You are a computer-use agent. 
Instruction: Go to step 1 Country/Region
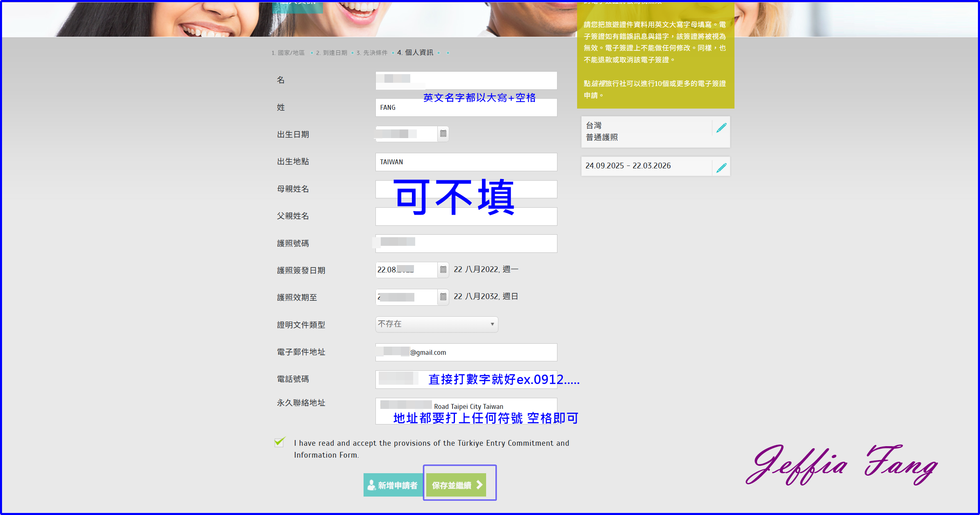[x=288, y=53]
